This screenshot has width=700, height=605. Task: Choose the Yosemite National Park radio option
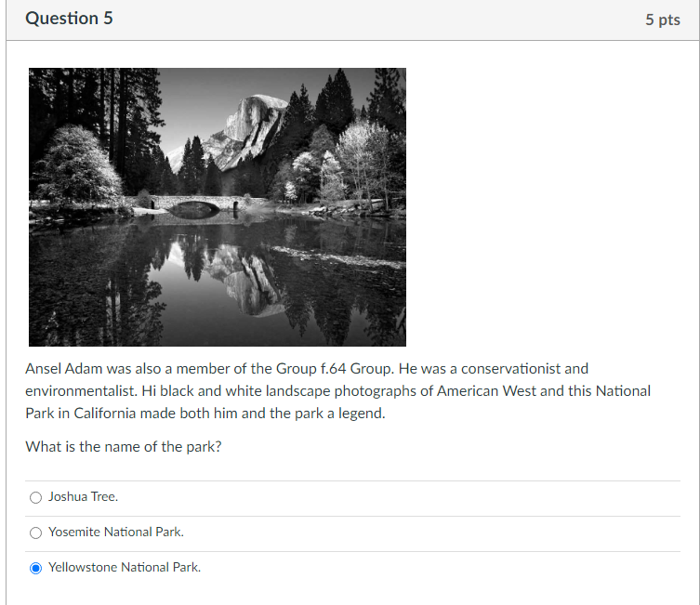35,533
